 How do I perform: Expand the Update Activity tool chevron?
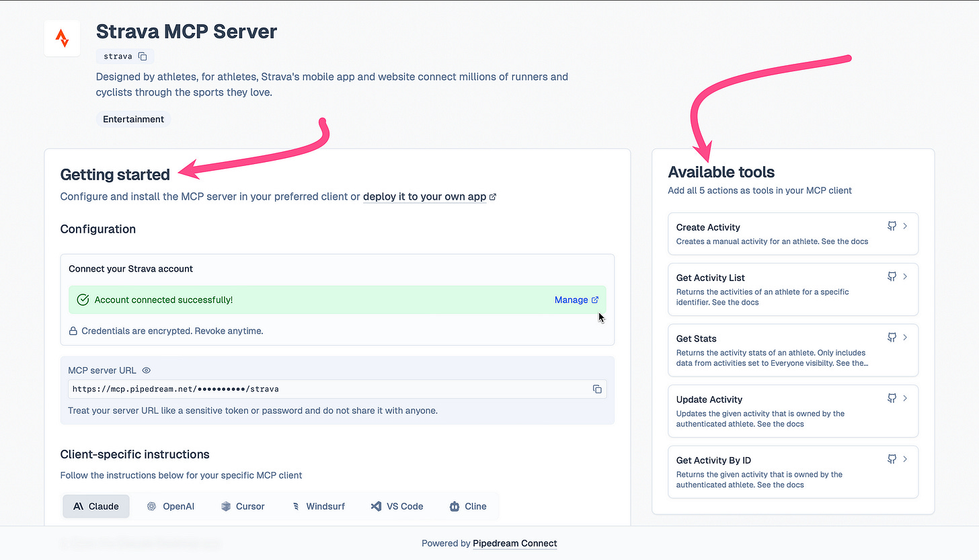tap(906, 399)
